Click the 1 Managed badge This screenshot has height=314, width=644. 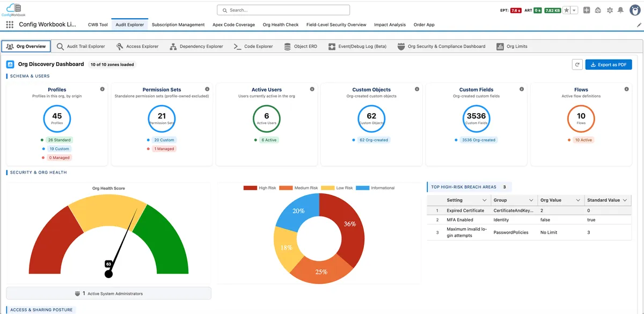pyautogui.click(x=165, y=149)
